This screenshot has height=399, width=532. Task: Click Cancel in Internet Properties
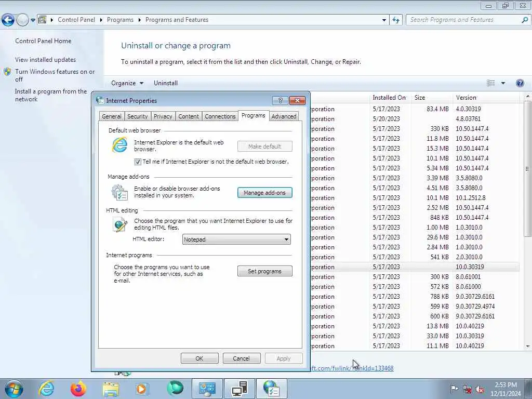pos(242,358)
